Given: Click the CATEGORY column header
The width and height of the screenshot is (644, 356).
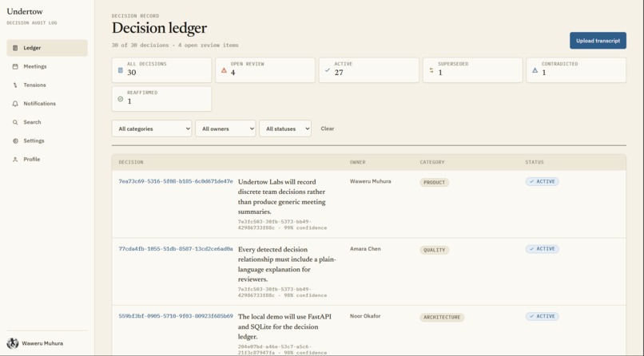Looking at the screenshot, I should (x=432, y=162).
